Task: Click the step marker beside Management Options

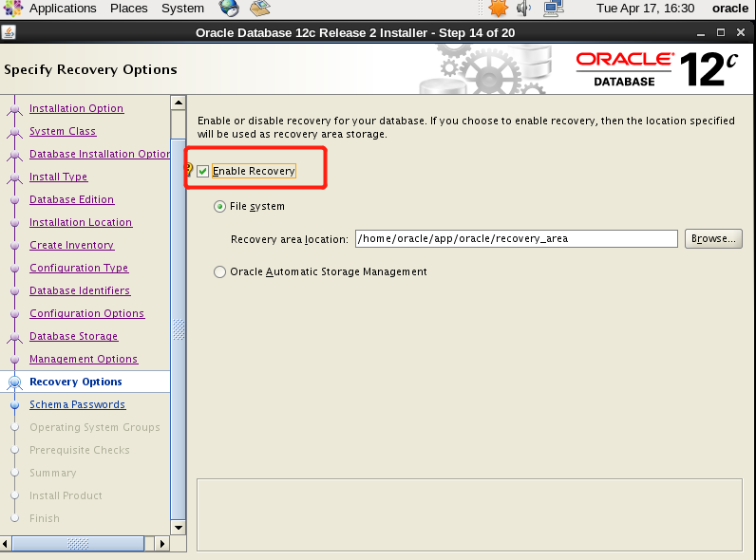Action: tap(15, 360)
